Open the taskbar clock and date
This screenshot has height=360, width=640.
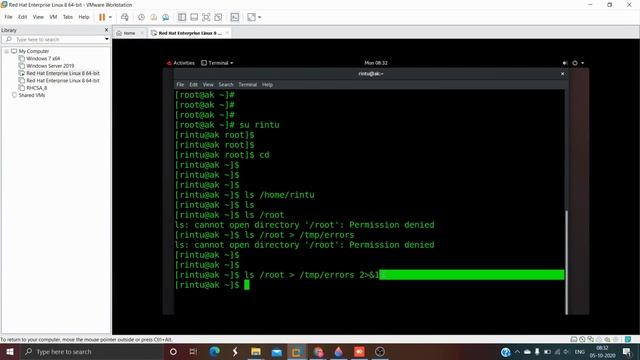click(x=602, y=351)
